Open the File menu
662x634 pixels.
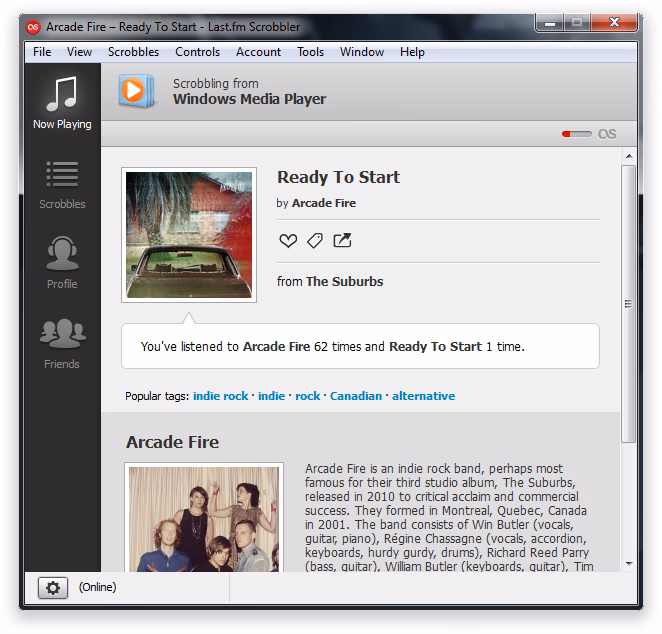pyautogui.click(x=42, y=52)
